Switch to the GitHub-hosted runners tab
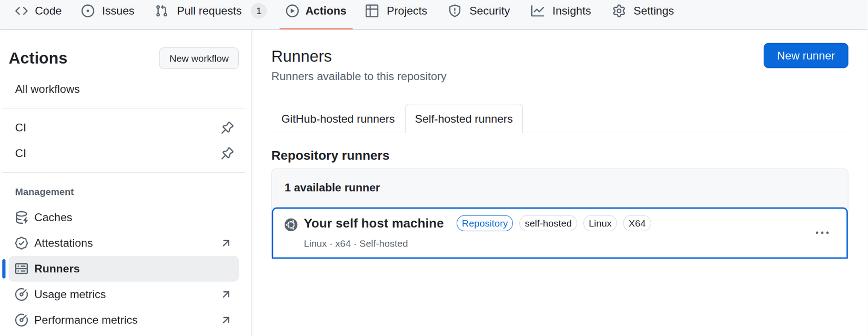Screen dimensions: 868x336 pyautogui.click(x=338, y=119)
